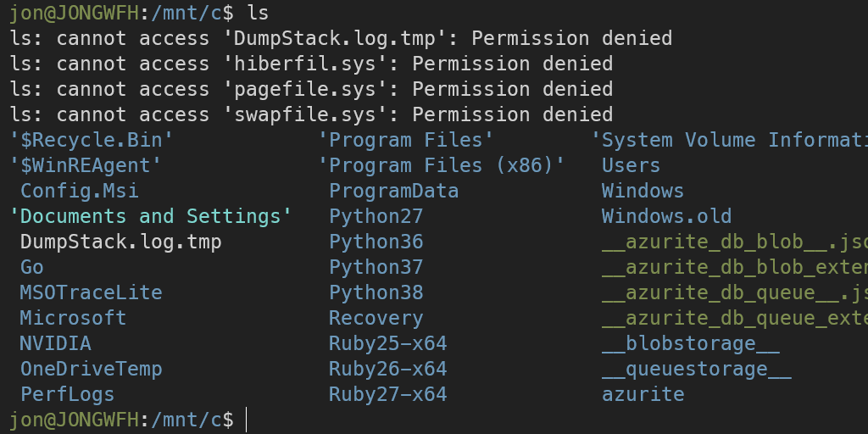This screenshot has width=868, height=434.
Task: Click the 'Program Files (x86)' entry
Action: (441, 165)
